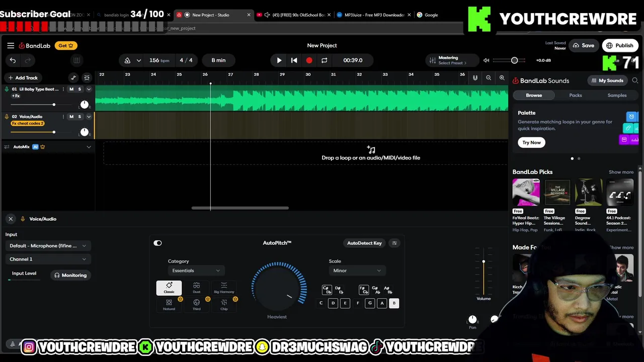
Task: Select the Duet AutoPitch effect
Action: 196,288
